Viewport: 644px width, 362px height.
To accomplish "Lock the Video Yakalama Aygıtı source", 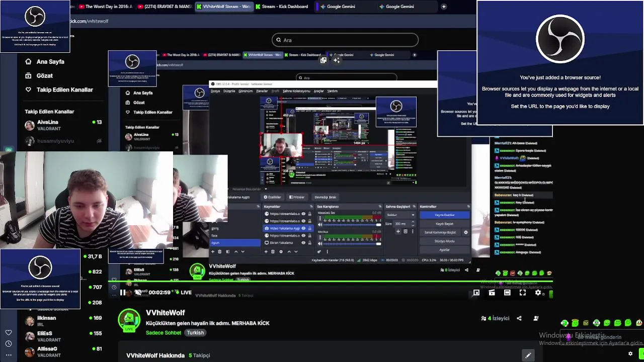I will 309,228.
